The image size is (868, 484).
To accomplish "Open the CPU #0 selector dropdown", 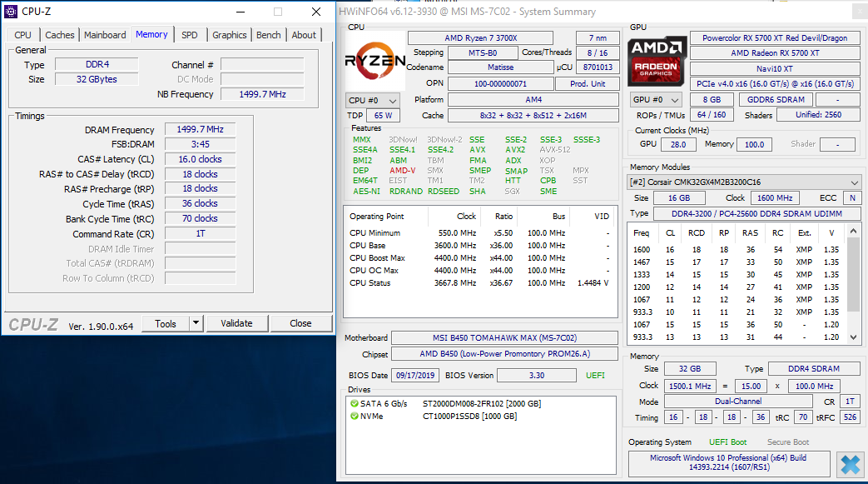I will pos(372,100).
